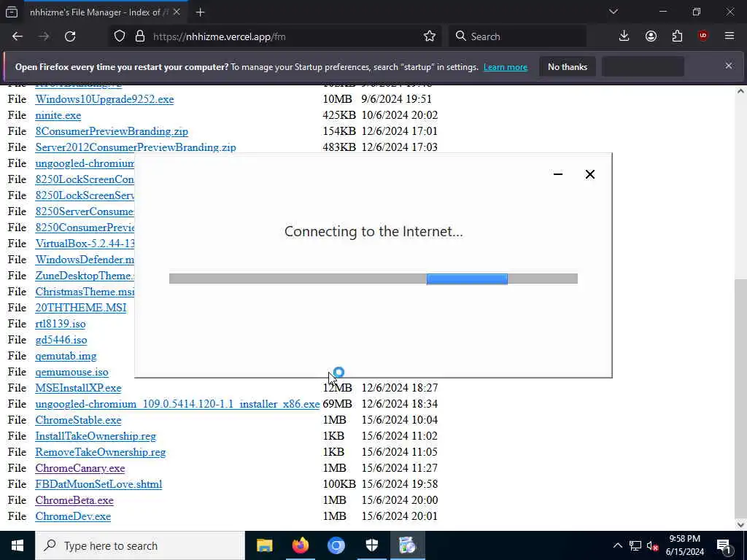Download ChromeDev.exe

point(73,516)
